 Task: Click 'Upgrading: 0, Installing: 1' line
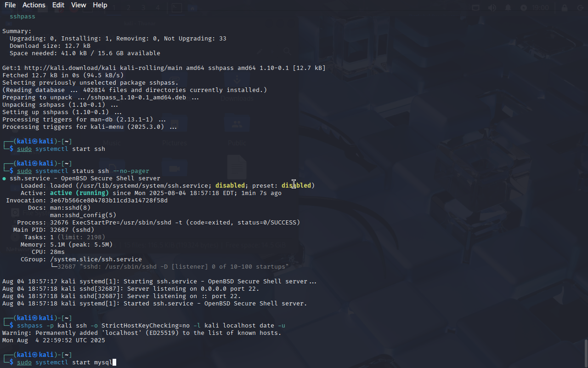(118, 39)
